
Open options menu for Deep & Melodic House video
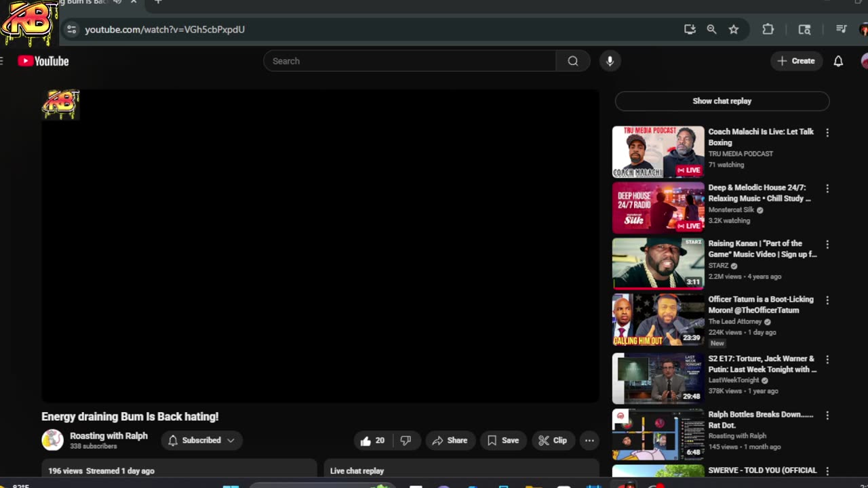click(x=827, y=188)
